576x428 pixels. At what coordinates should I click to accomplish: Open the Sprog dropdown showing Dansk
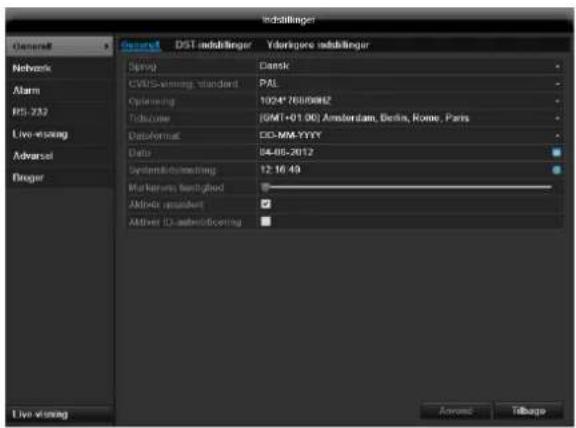click(410, 66)
